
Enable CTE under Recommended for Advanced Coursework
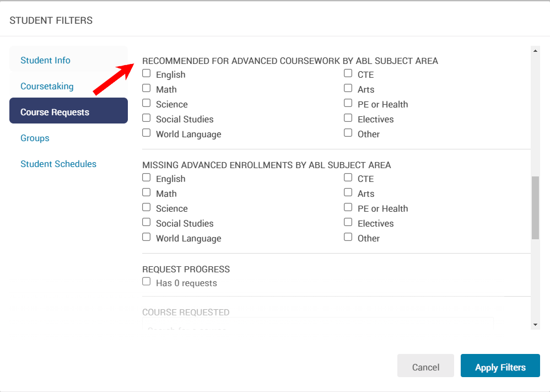point(348,74)
